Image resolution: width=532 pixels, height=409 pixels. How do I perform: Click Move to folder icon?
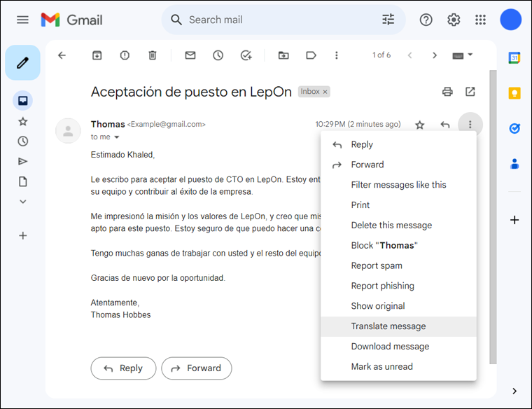[283, 55]
